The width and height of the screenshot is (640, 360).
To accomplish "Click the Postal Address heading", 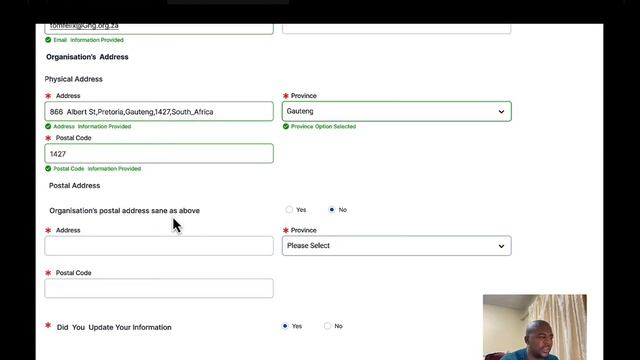I will [74, 186].
